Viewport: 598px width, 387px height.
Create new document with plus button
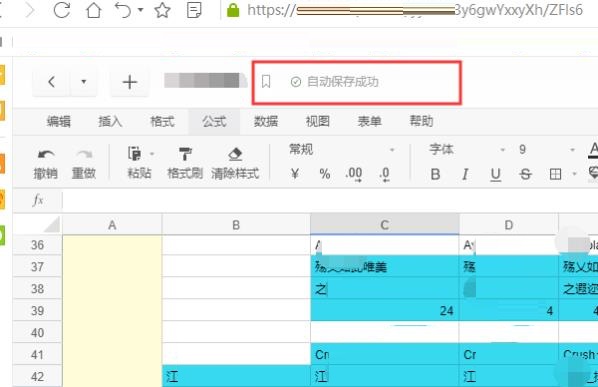click(x=130, y=82)
